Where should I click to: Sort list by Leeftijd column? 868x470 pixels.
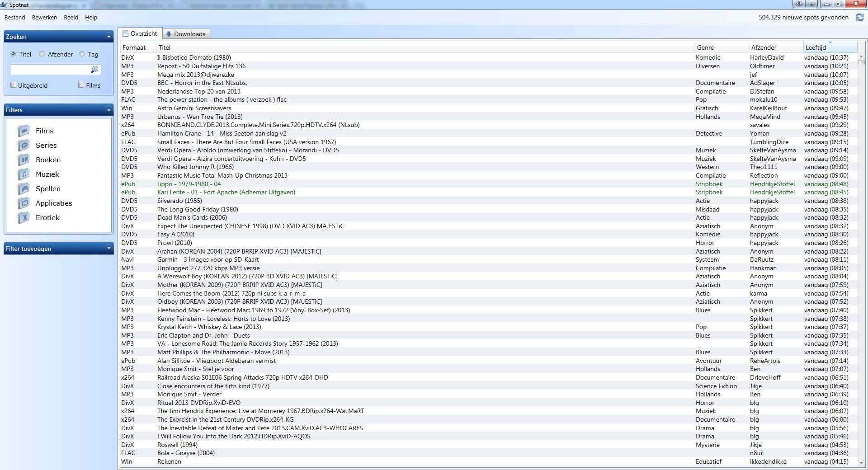coord(830,47)
